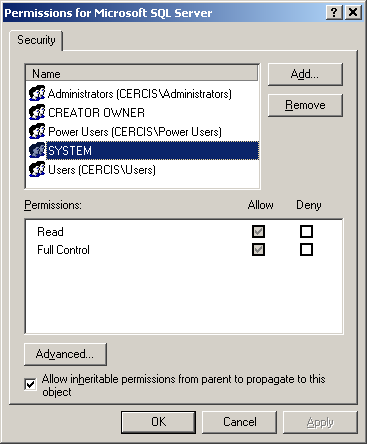Click the Name column header
Screen dimensions: 367x444
143,73
